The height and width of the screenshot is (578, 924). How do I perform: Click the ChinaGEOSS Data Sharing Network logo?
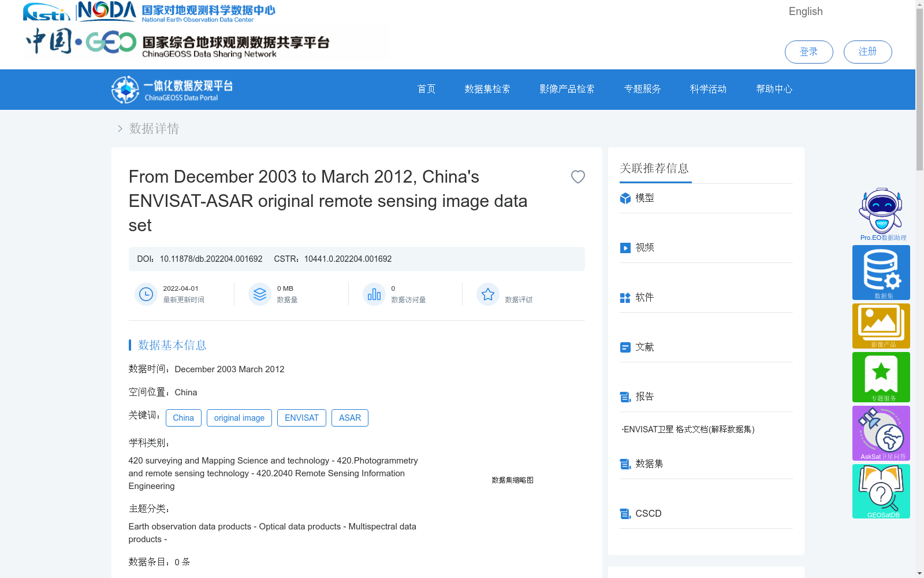pyautogui.click(x=178, y=42)
